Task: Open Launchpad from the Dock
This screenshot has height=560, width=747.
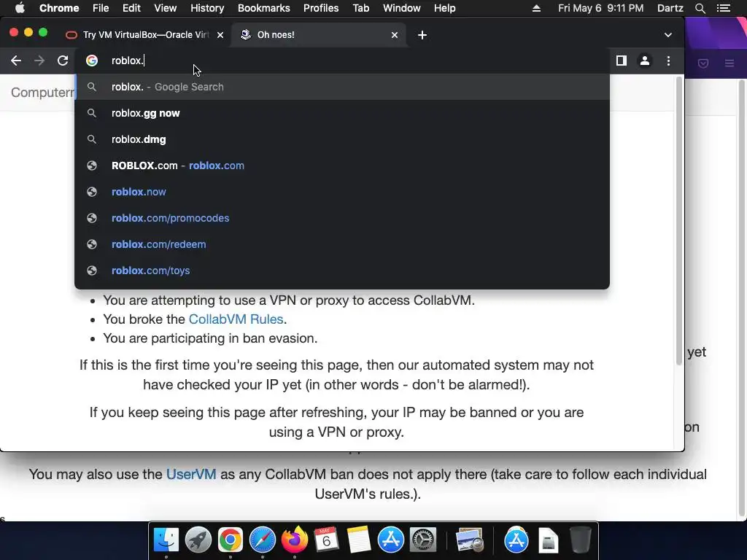Action: click(x=198, y=540)
